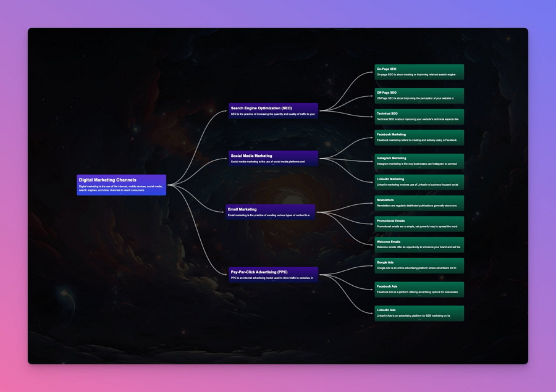Open the Promotional Emails card
Screen dimensions: 556x392
tap(419, 224)
